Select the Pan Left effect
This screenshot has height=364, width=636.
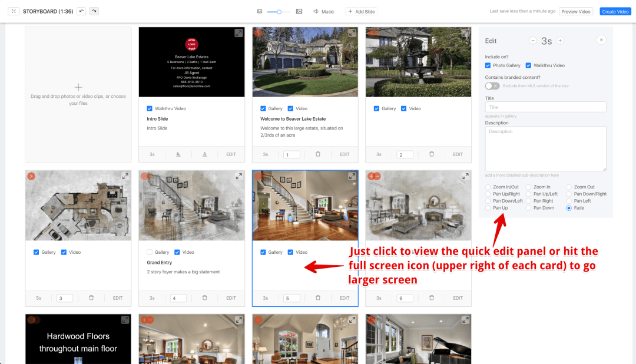(x=569, y=201)
